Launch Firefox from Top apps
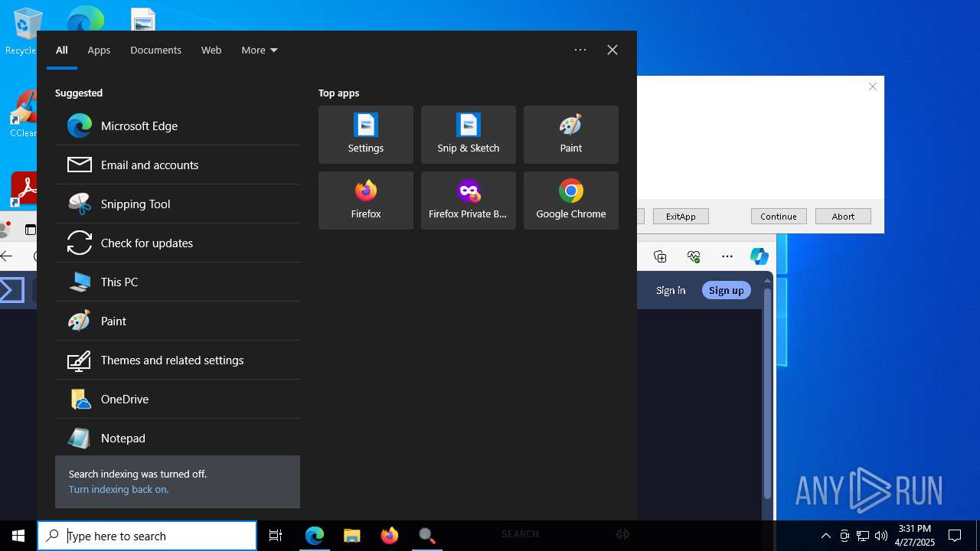 [x=366, y=201]
